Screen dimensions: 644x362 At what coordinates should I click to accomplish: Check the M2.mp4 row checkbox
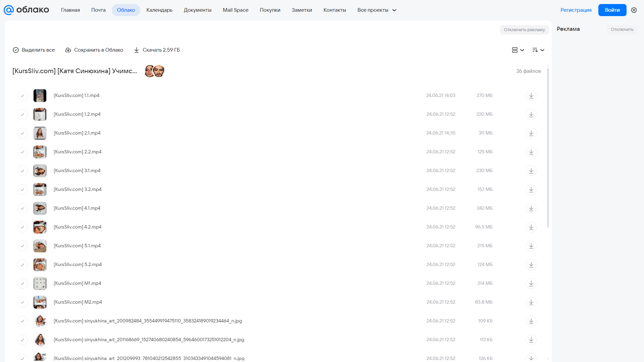click(x=22, y=302)
